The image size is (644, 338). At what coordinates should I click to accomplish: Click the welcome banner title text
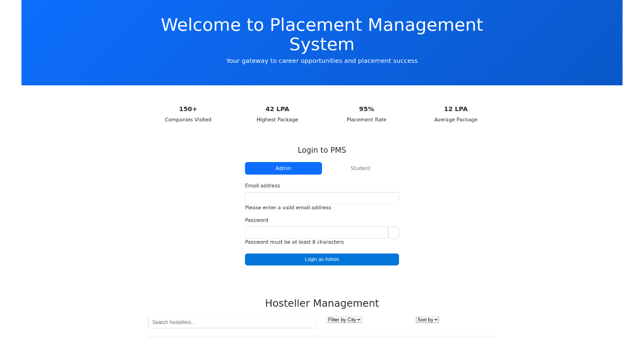[322, 34]
